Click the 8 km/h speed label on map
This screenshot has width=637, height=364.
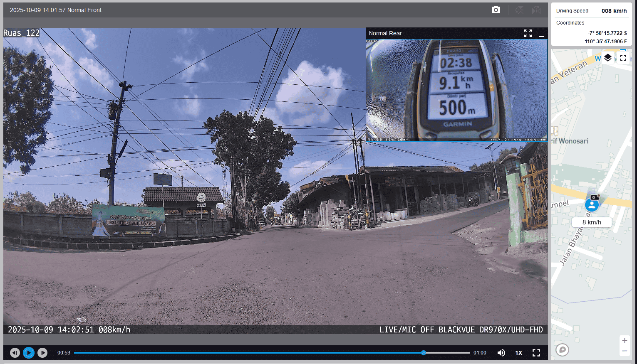591,222
